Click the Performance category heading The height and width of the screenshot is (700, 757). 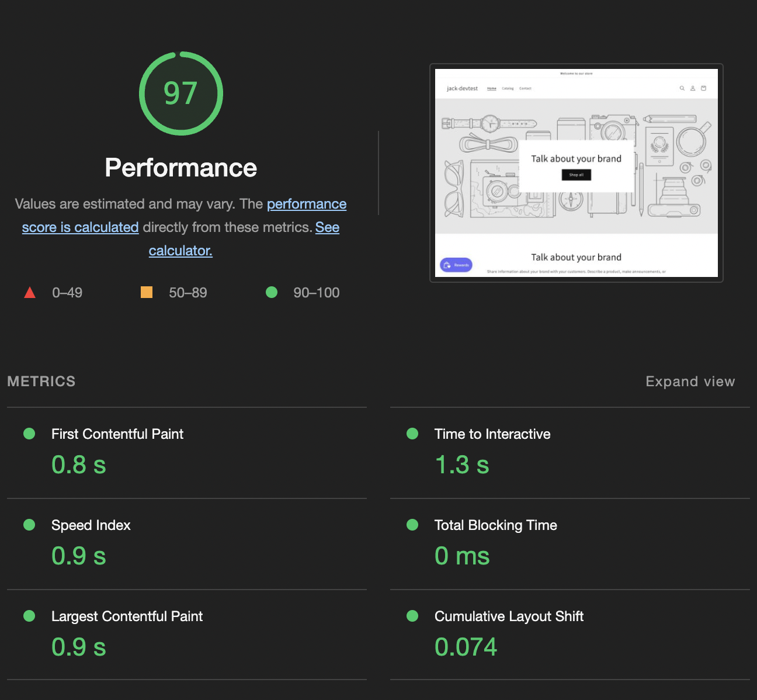click(181, 168)
